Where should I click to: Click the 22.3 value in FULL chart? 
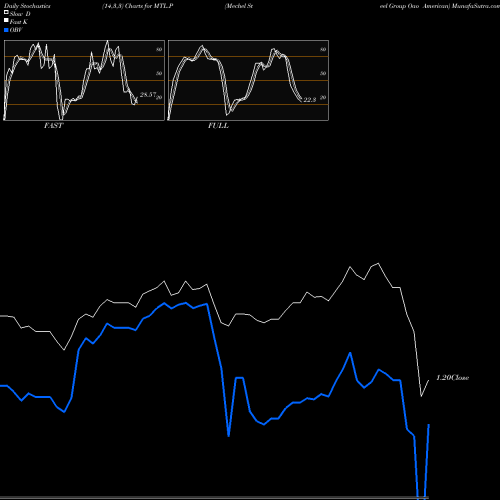click(310, 100)
